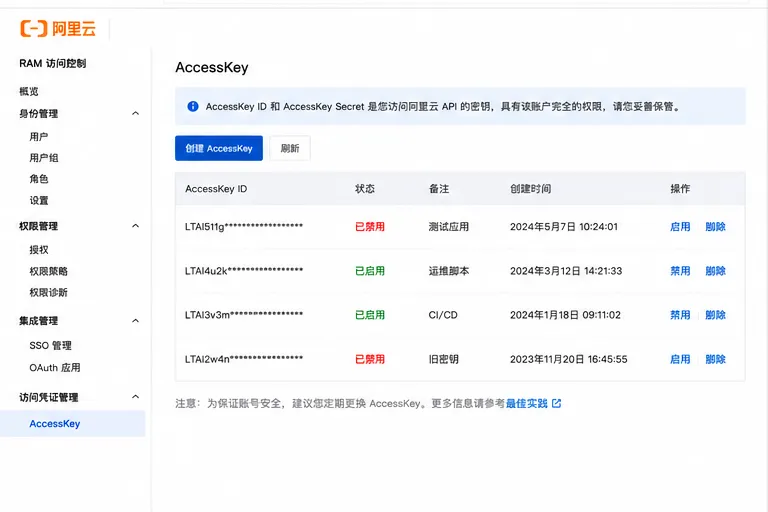The width and height of the screenshot is (768, 512).
Task: Select AccessKey ID LTAI3v3m
Action: point(244,315)
